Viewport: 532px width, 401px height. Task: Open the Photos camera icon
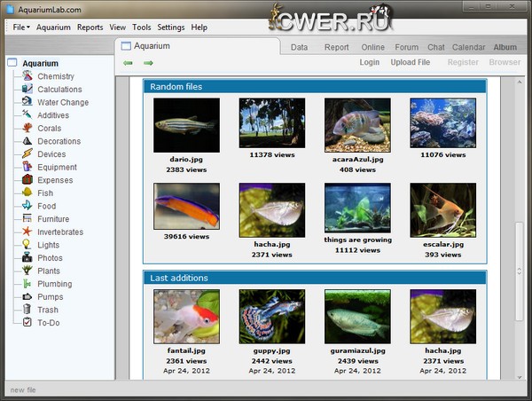tap(27, 258)
